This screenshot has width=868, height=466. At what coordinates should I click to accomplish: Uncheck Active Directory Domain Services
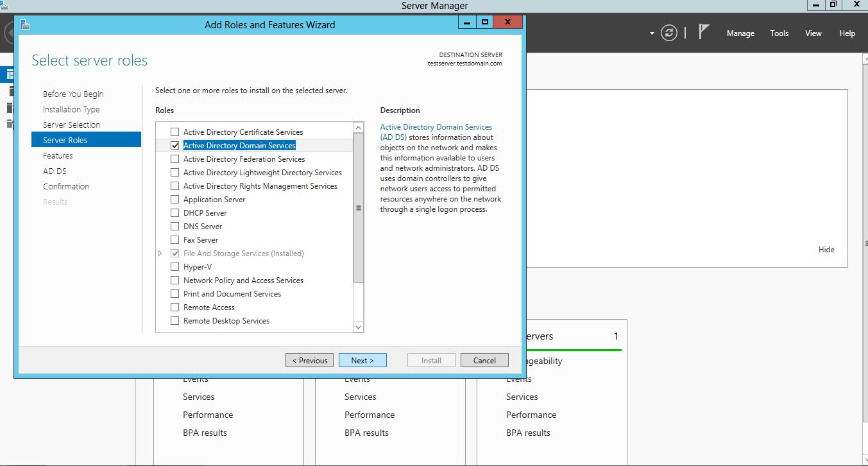174,146
